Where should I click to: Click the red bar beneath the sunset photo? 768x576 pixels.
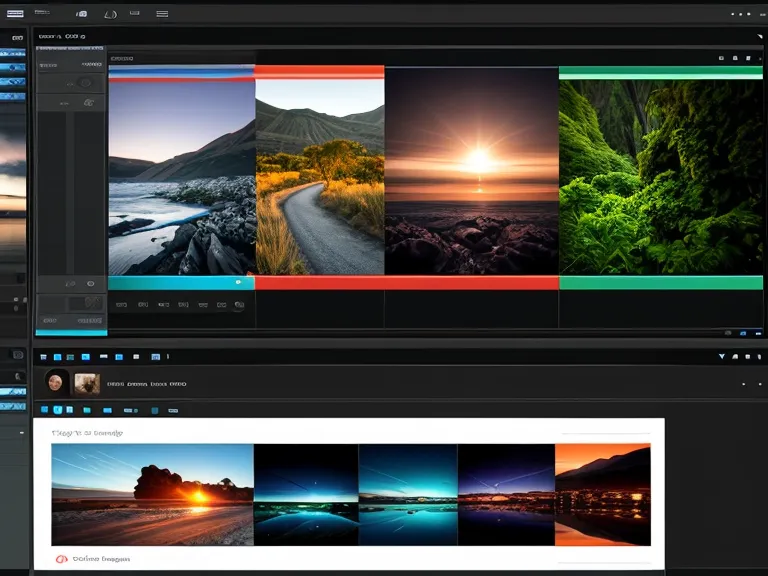coord(407,283)
